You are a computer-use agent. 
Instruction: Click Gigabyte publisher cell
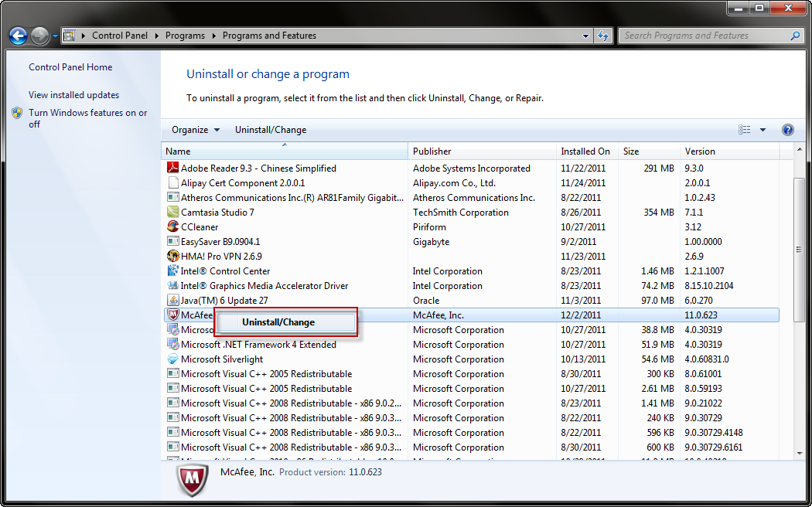(431, 242)
